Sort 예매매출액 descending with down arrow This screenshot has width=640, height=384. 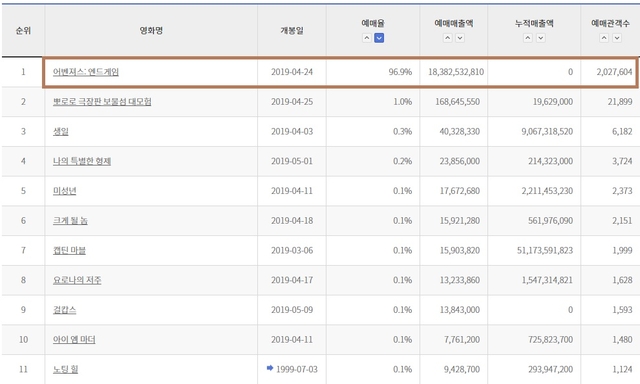460,38
